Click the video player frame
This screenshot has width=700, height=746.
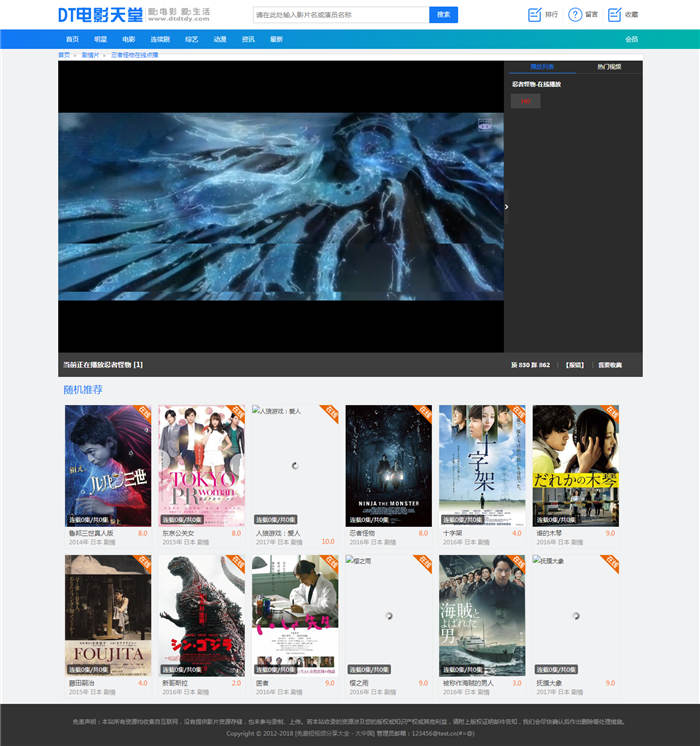click(x=281, y=206)
